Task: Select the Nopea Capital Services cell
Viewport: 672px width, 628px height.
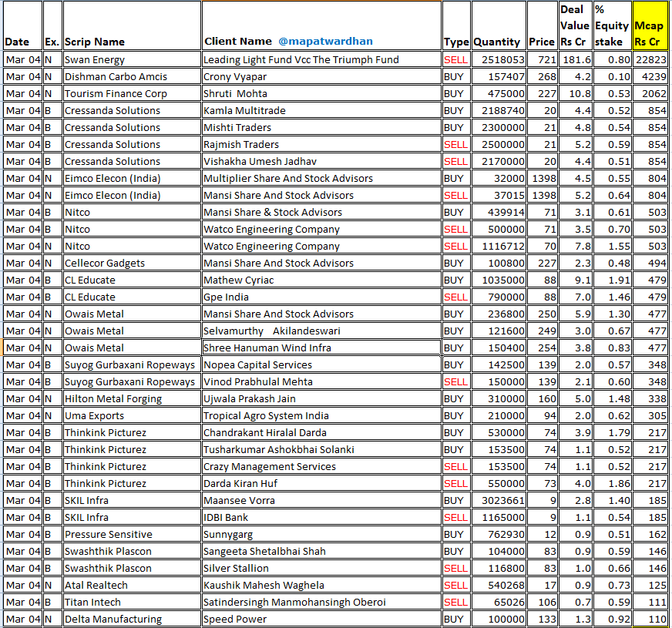Action: (x=321, y=365)
